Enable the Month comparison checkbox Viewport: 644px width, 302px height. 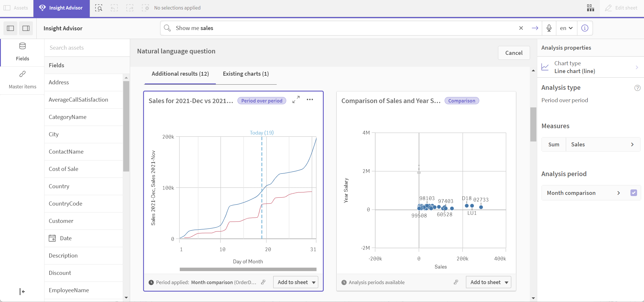click(x=634, y=193)
